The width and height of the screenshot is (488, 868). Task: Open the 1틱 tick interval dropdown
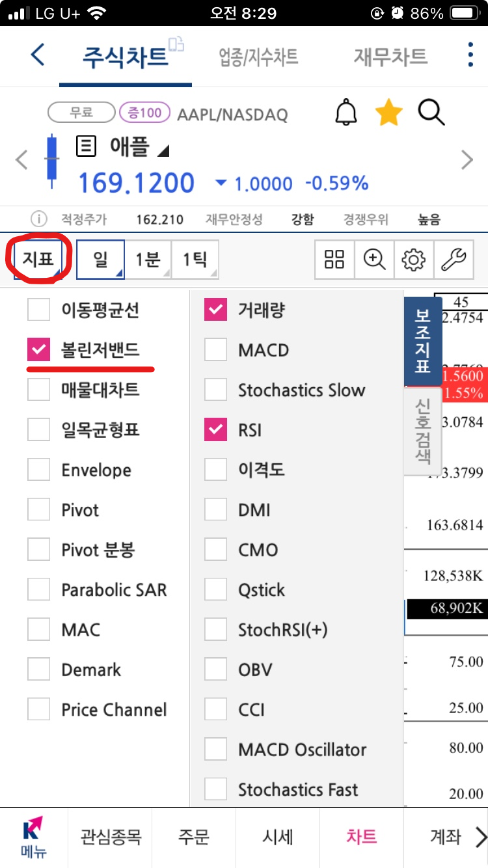pyautogui.click(x=195, y=260)
